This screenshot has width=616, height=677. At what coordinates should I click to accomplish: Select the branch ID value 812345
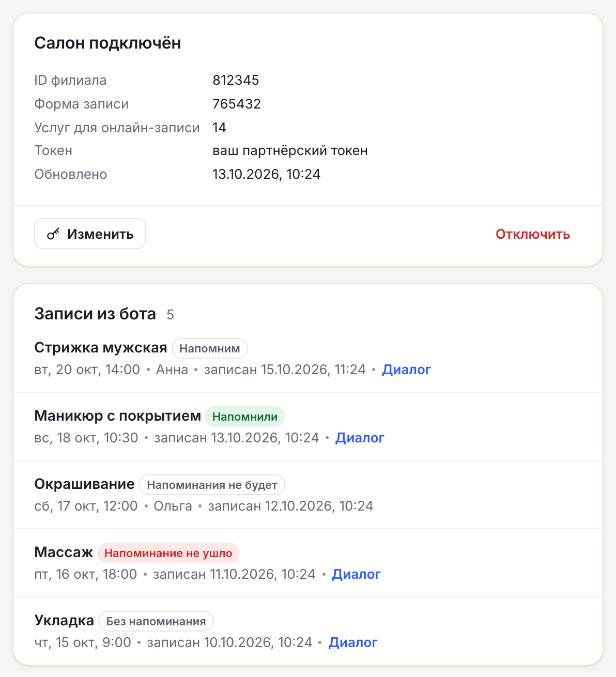[x=236, y=80]
